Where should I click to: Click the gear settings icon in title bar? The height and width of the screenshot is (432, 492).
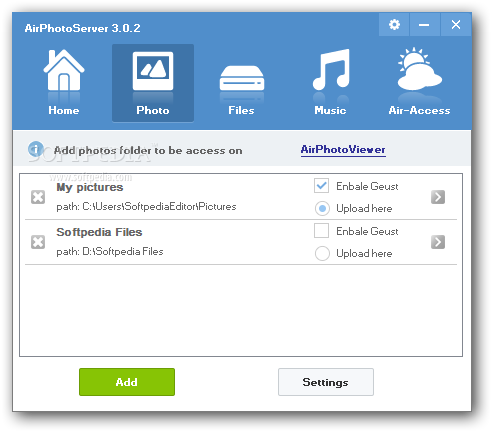click(394, 25)
